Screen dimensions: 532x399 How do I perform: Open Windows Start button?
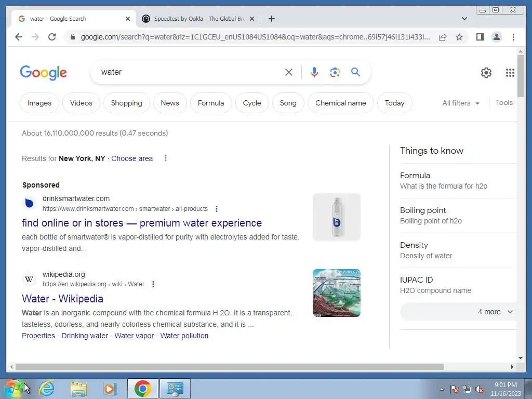pos(14,389)
